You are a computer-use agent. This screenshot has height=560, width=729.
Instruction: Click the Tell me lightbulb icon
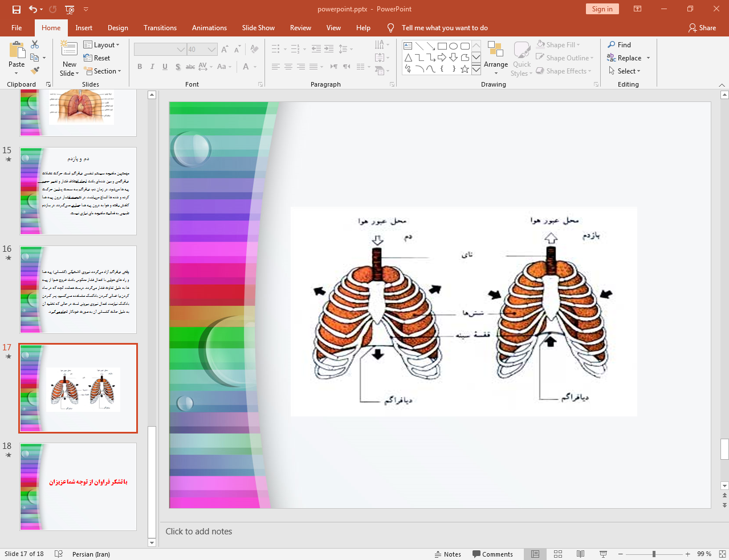pyautogui.click(x=390, y=28)
